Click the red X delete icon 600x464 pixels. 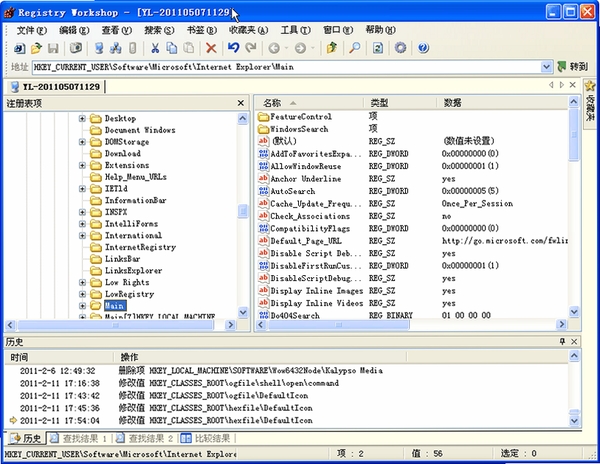click(x=211, y=48)
